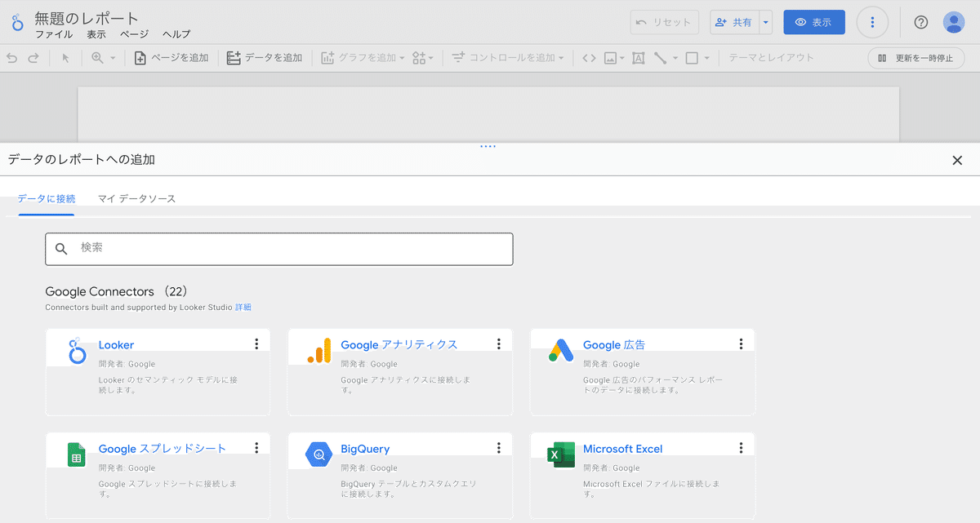Open the shape type dropdown arrow
Viewport: 980px width, 523px height.
point(707,58)
